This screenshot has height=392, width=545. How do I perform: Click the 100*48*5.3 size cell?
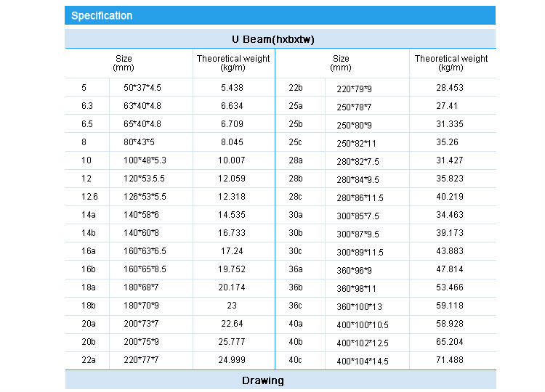pos(145,160)
